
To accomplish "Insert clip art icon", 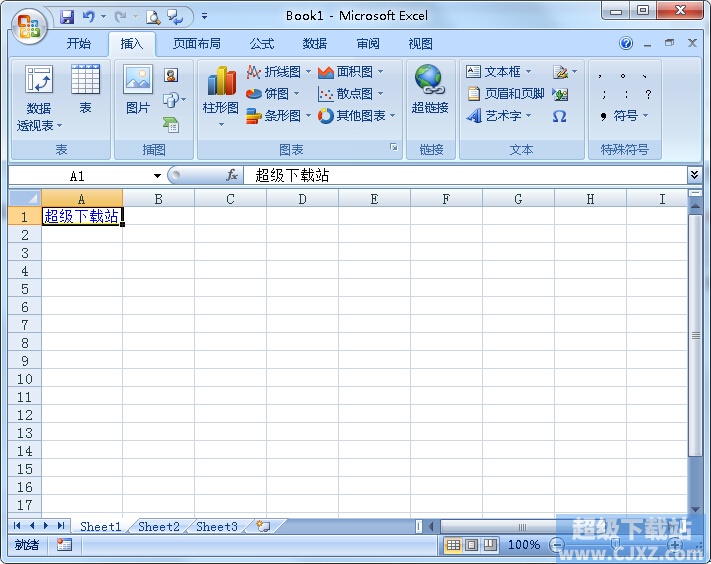I will click(171, 75).
